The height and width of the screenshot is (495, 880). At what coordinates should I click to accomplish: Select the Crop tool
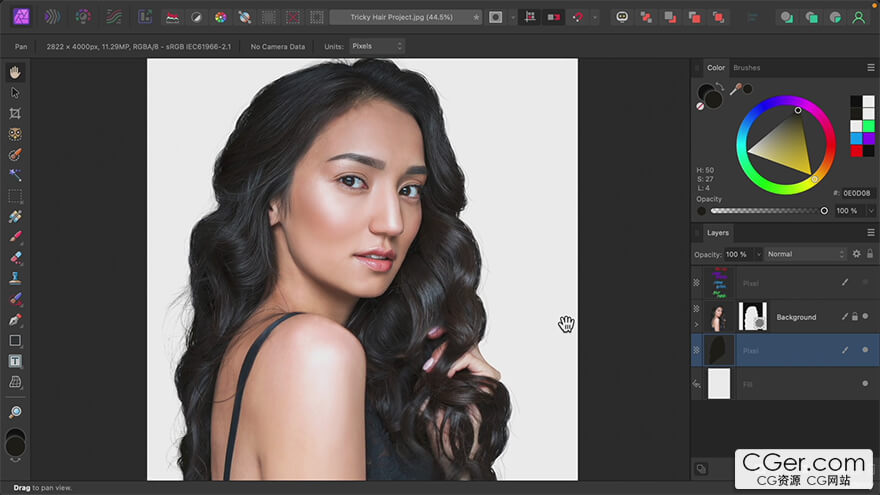pyautogui.click(x=15, y=113)
